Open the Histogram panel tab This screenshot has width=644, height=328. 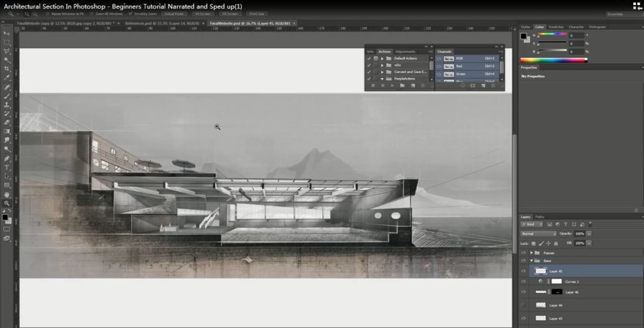pos(597,26)
